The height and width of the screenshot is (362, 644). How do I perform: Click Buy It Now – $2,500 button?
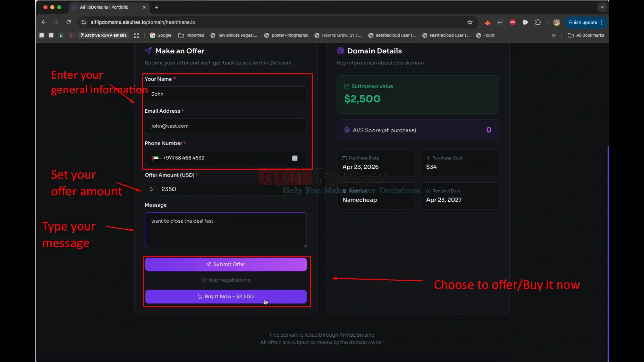(226, 297)
